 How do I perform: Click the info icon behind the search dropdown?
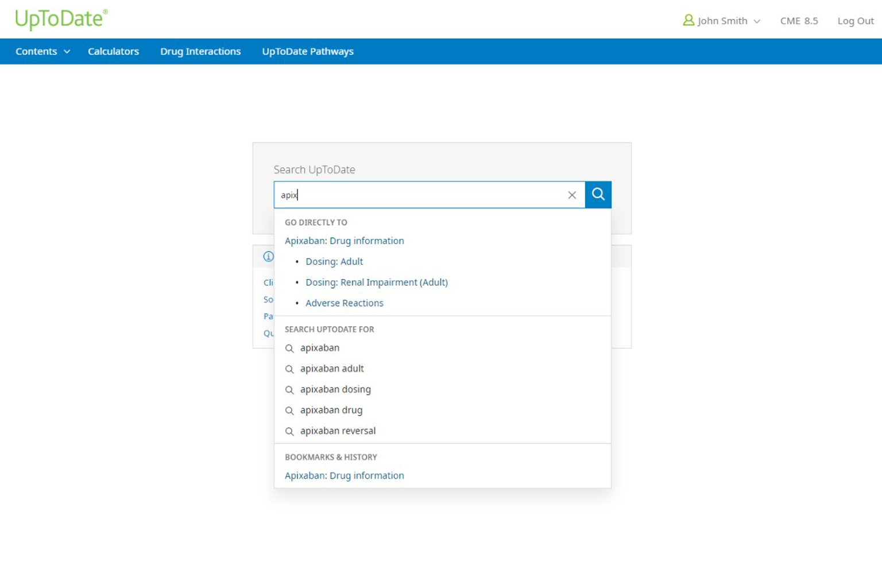[268, 257]
